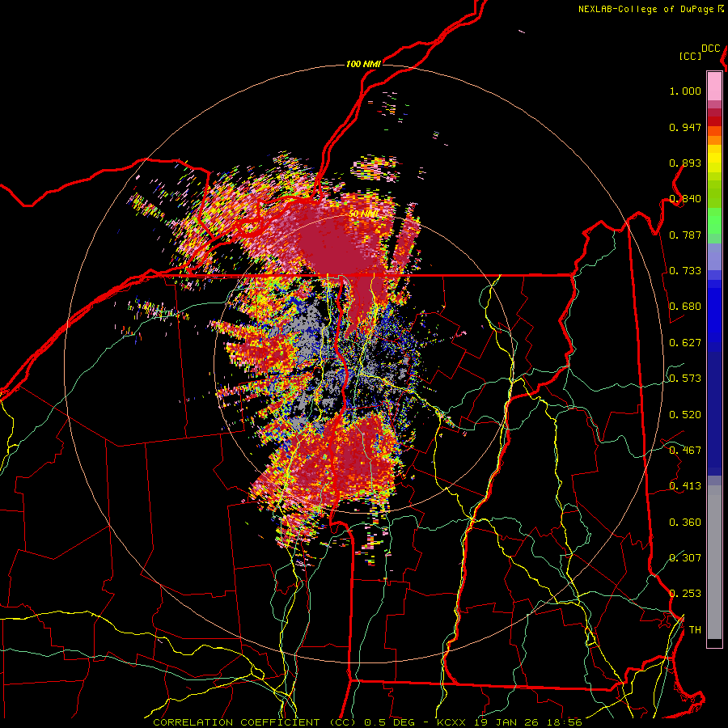
Task: Select the 0.520 scale value
Action: (685, 415)
